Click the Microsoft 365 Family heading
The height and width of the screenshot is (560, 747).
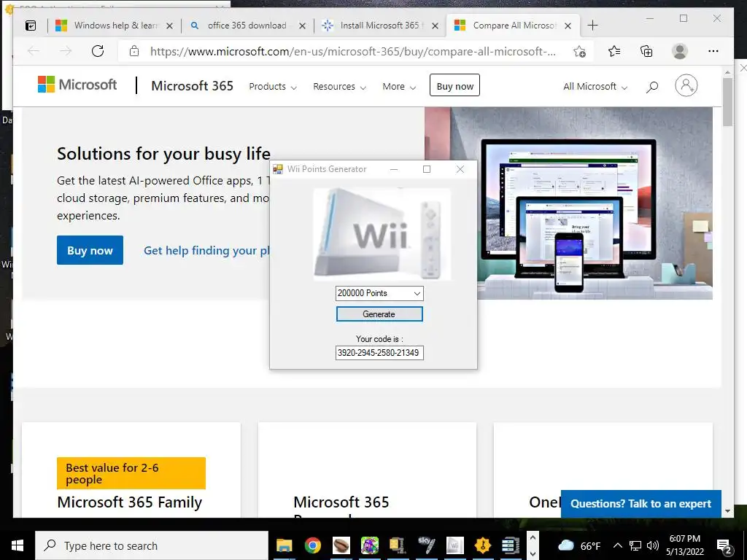[x=130, y=502]
